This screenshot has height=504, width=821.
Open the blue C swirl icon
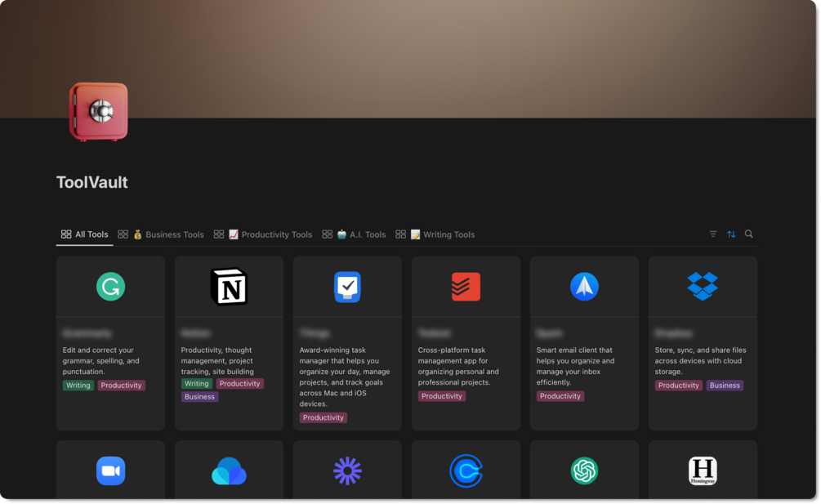pyautogui.click(x=466, y=471)
